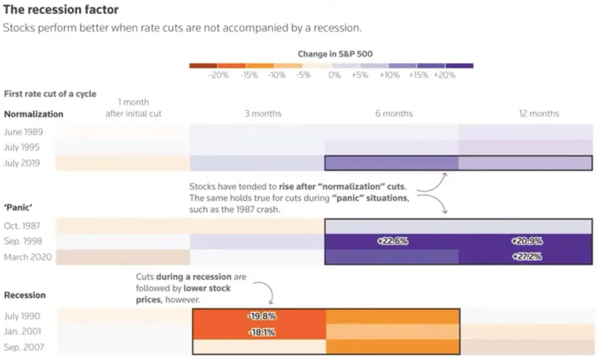Click the '12 months' column header
Image resolution: width=599 pixels, height=364 pixels.
(x=539, y=114)
